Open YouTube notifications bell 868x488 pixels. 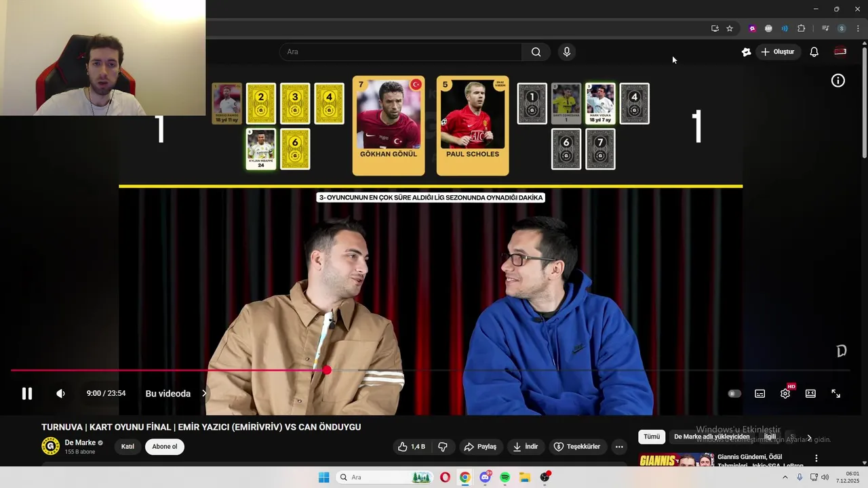click(x=814, y=52)
